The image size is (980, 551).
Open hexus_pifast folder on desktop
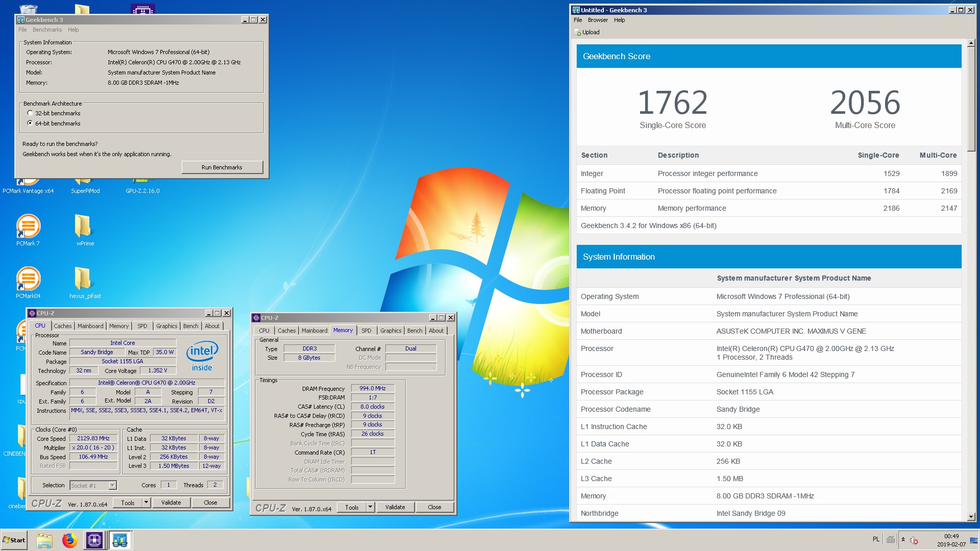[x=85, y=283]
